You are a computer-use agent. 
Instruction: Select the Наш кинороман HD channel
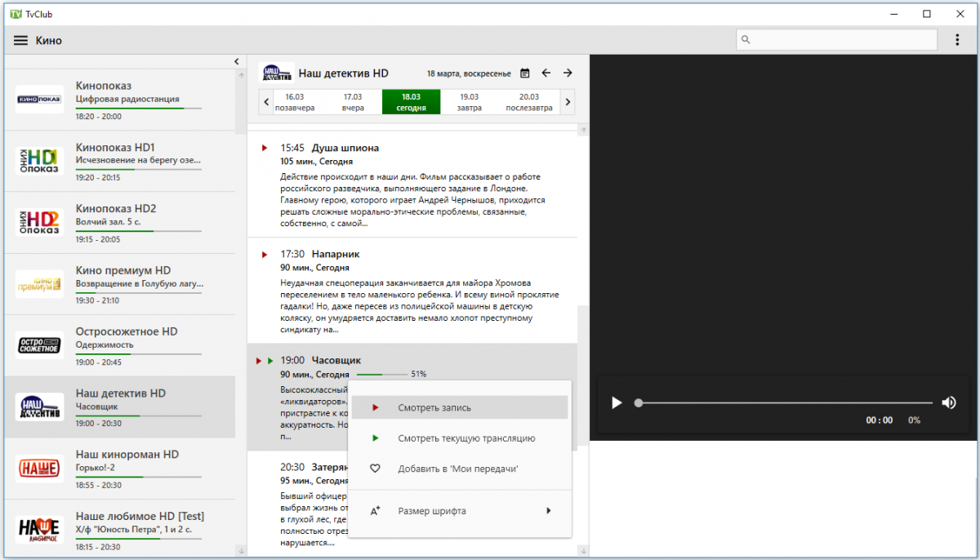[x=119, y=468]
